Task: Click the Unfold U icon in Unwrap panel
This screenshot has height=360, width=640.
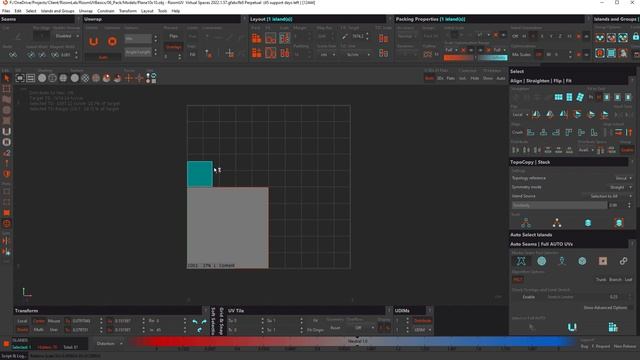Action: pos(93,41)
